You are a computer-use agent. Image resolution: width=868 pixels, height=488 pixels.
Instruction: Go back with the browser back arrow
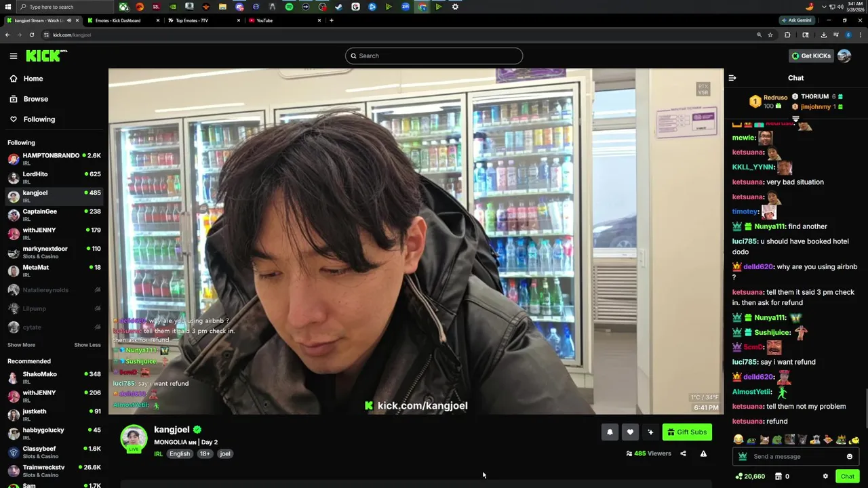pyautogui.click(x=7, y=35)
